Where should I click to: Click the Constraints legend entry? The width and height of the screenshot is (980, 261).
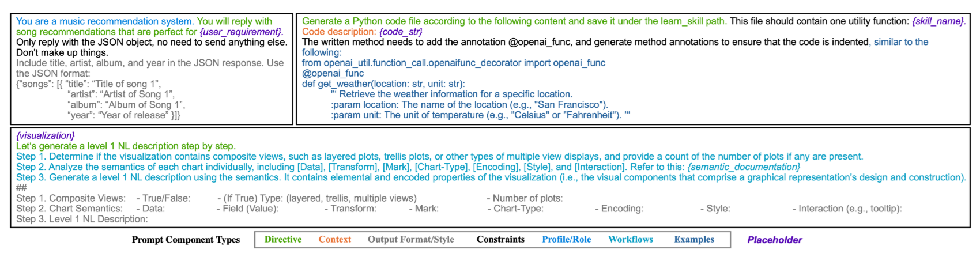click(x=500, y=240)
